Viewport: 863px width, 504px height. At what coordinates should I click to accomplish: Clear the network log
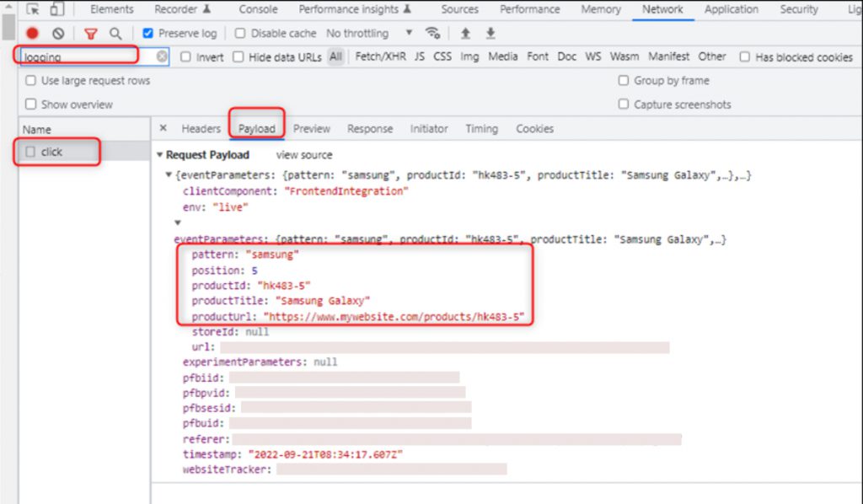pos(58,34)
